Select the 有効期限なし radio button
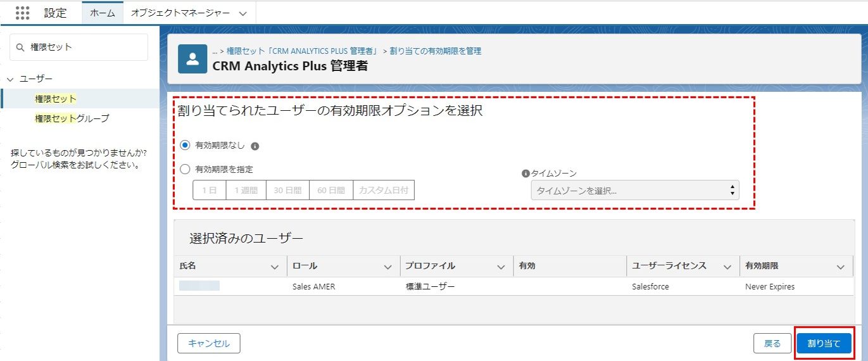 pyautogui.click(x=185, y=145)
